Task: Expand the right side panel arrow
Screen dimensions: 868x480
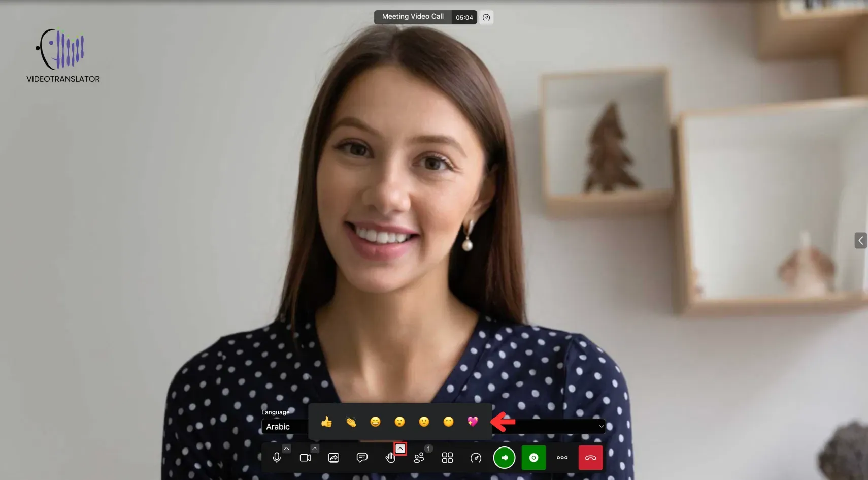Action: click(861, 240)
